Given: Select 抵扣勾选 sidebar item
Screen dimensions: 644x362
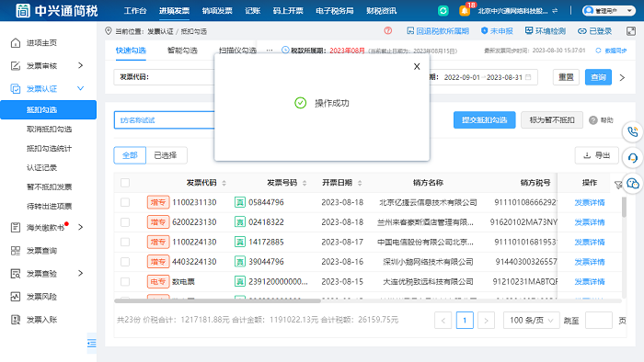Looking at the screenshot, I should pos(49,110).
